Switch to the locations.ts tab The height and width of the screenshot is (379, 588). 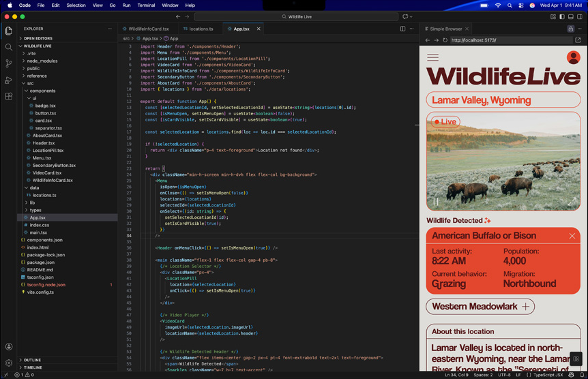point(198,29)
